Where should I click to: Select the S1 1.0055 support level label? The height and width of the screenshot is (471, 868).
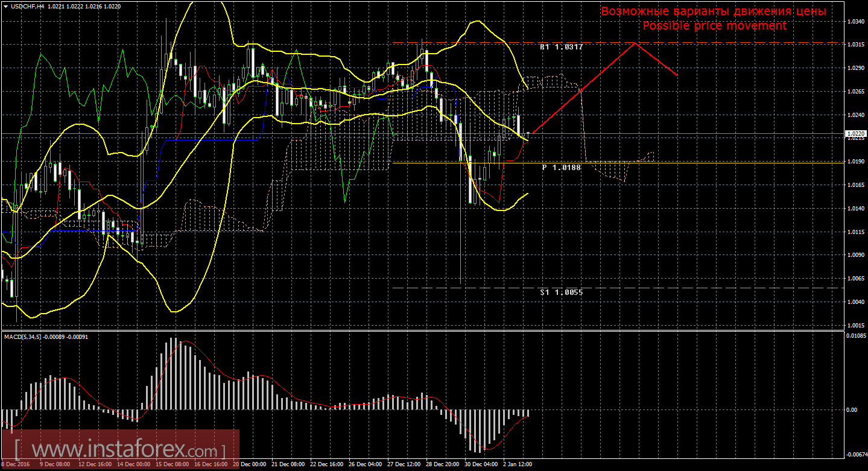[x=561, y=292]
